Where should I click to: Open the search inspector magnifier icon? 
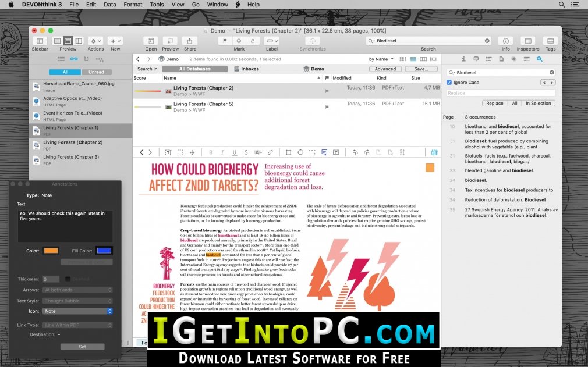(x=539, y=59)
